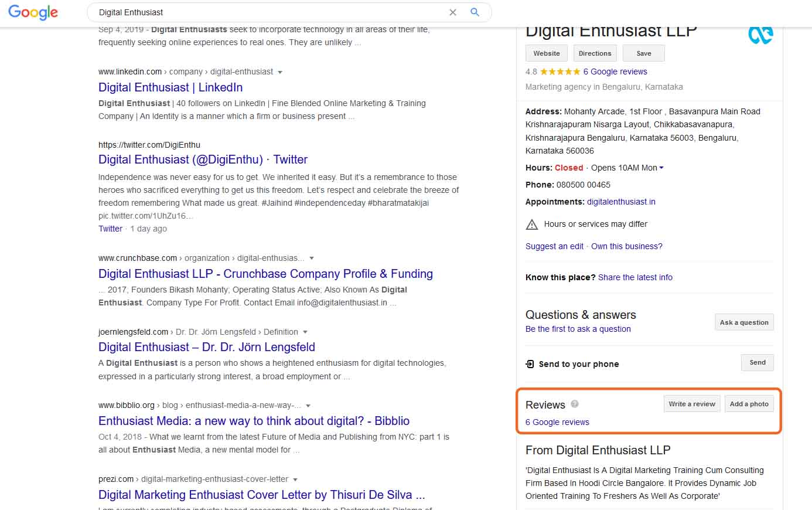
Task: Click the Send button
Action: pyautogui.click(x=758, y=363)
